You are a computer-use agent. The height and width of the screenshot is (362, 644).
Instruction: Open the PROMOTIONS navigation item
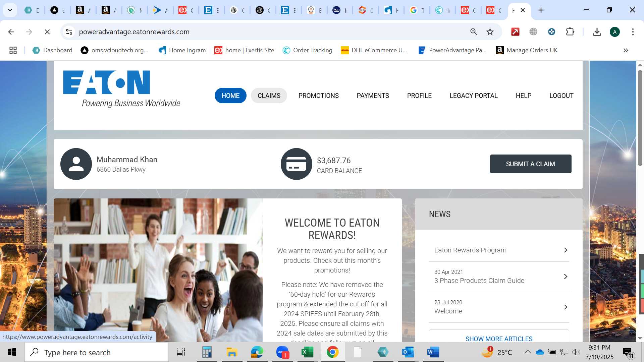(319, 96)
